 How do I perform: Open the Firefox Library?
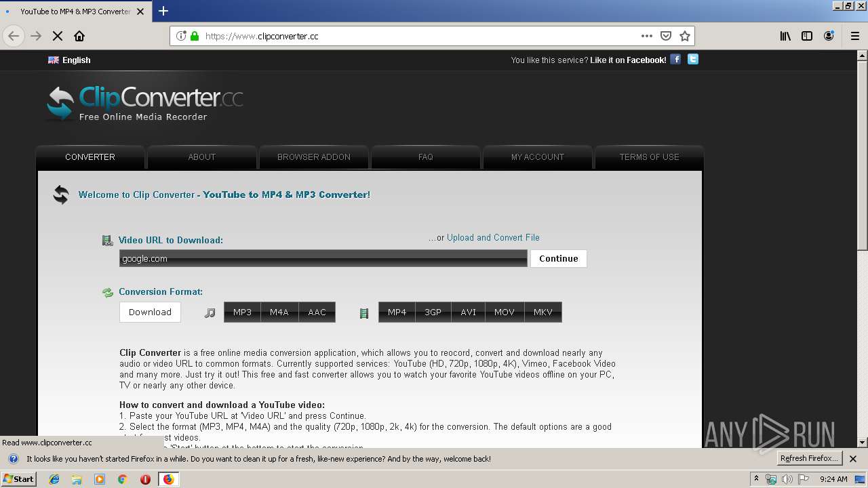pos(785,36)
